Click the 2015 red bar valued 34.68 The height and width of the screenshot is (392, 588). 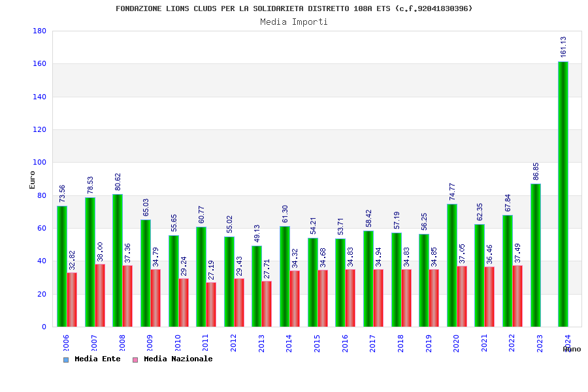[323, 298]
